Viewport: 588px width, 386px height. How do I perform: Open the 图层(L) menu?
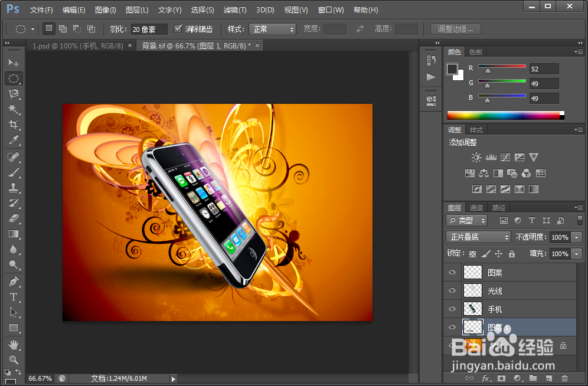pos(137,10)
